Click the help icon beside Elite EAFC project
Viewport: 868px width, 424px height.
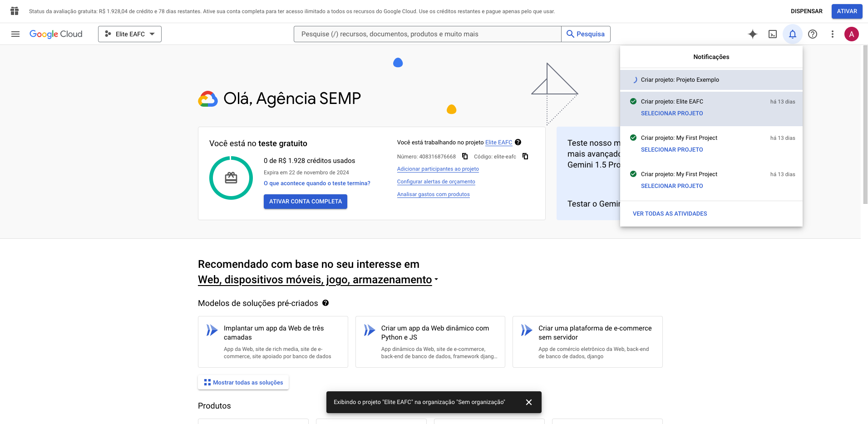518,142
